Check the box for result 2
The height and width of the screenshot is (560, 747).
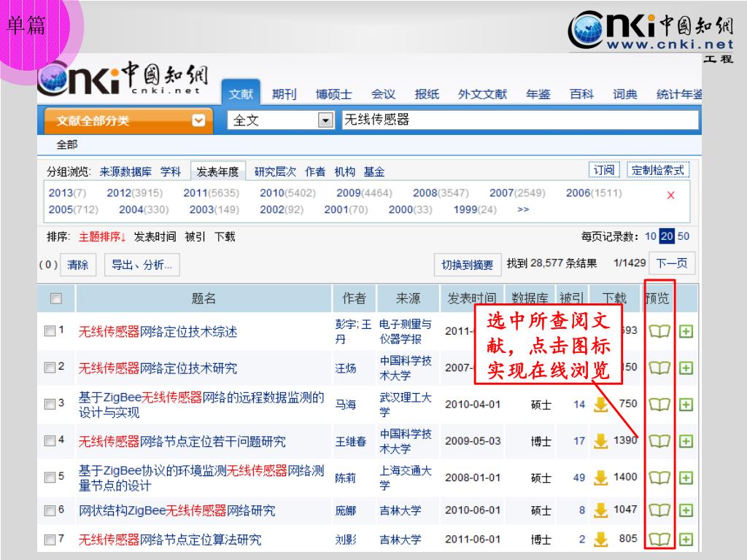(50, 367)
